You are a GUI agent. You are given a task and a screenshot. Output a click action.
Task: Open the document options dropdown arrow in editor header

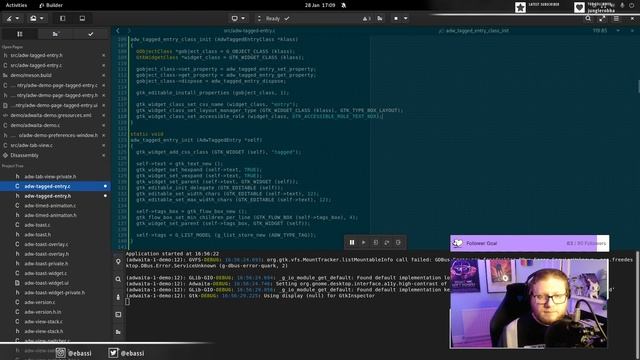point(618,31)
